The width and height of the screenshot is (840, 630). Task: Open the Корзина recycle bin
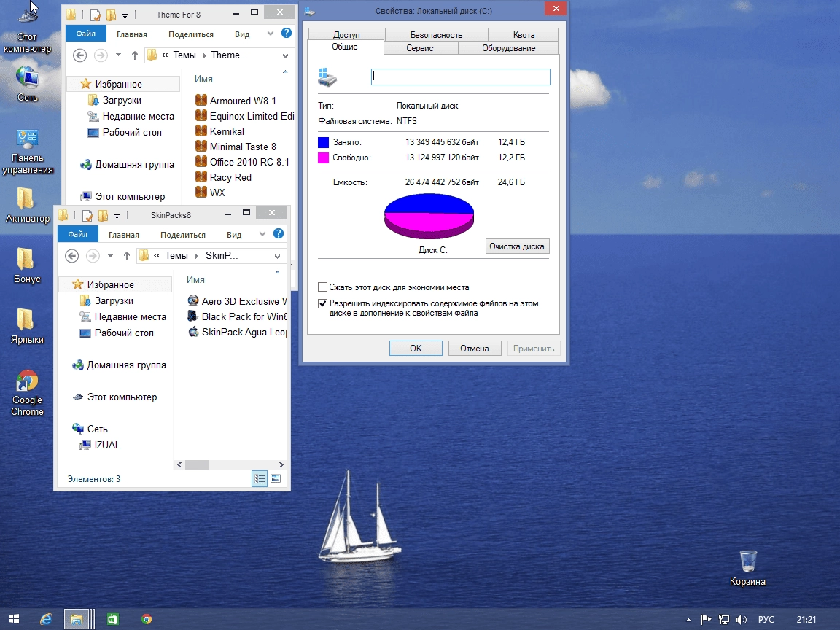tap(747, 568)
